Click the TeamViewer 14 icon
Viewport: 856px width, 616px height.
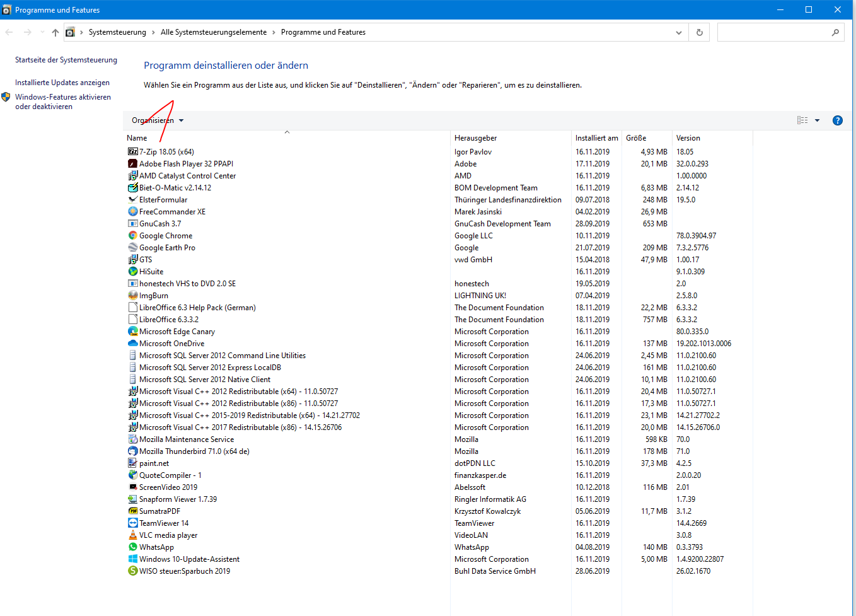click(132, 523)
